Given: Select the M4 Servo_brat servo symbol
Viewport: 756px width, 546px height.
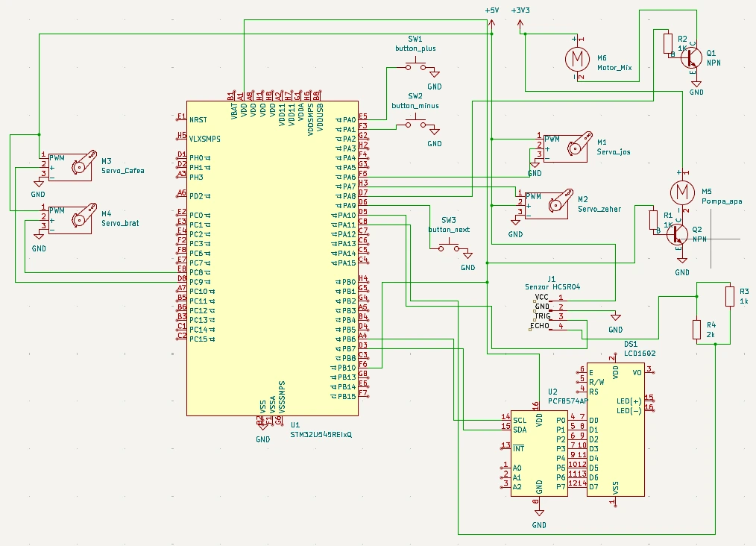Looking at the screenshot, I should [x=70, y=219].
